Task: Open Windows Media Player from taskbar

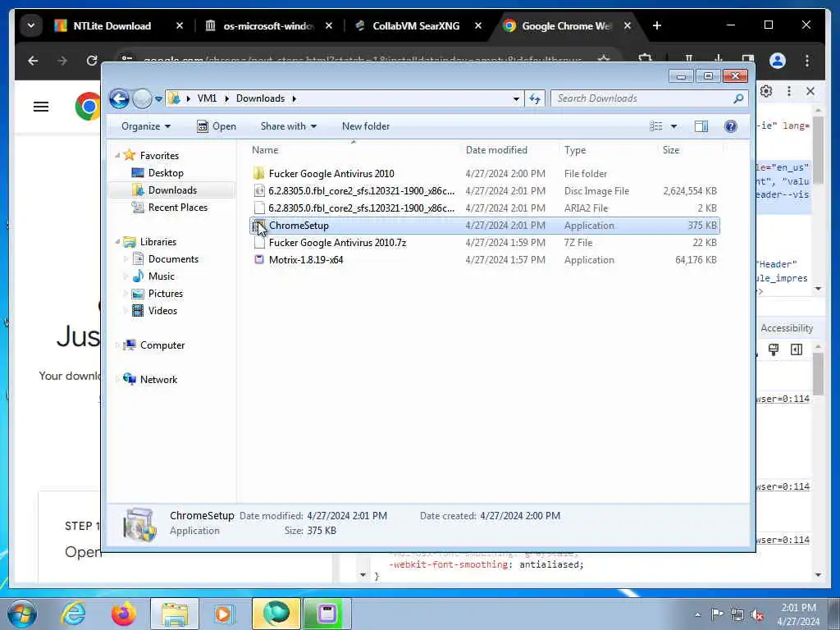Action: click(x=223, y=614)
